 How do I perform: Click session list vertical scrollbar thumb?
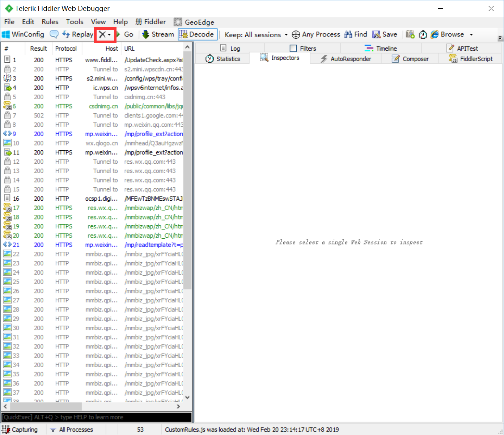[187, 170]
